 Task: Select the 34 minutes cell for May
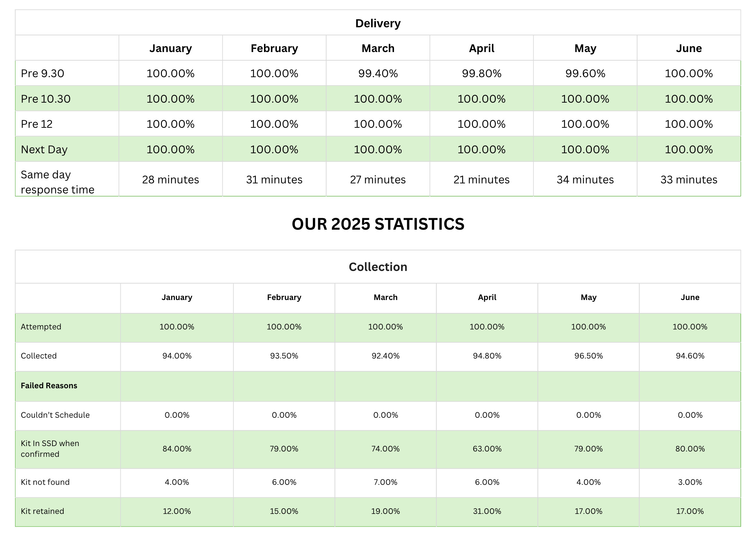coord(585,179)
